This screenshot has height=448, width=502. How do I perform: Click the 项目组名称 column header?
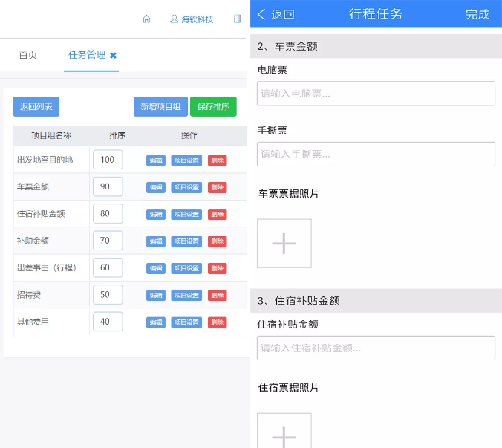point(51,135)
